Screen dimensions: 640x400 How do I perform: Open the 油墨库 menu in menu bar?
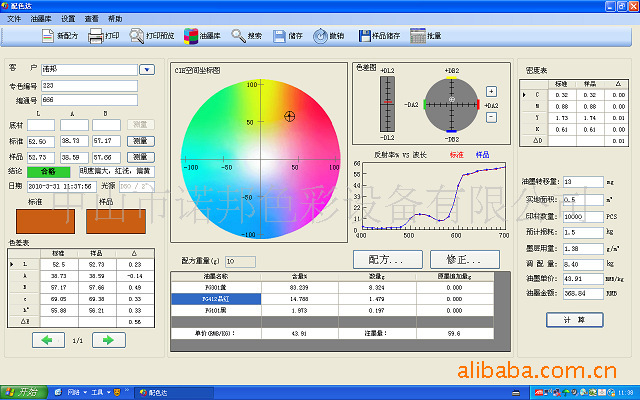(41, 19)
